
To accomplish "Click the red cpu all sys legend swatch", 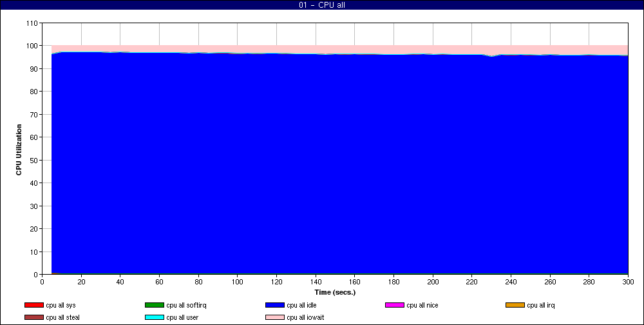I will click(x=34, y=305).
